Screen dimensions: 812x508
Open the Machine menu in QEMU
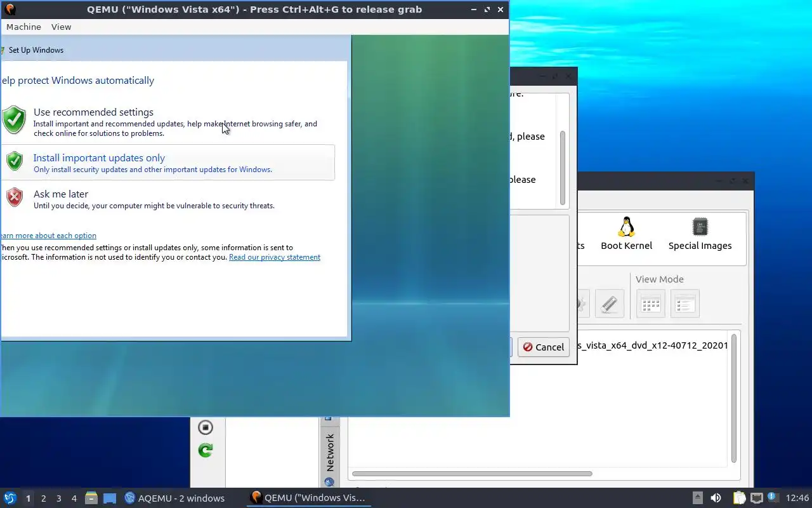coord(23,27)
